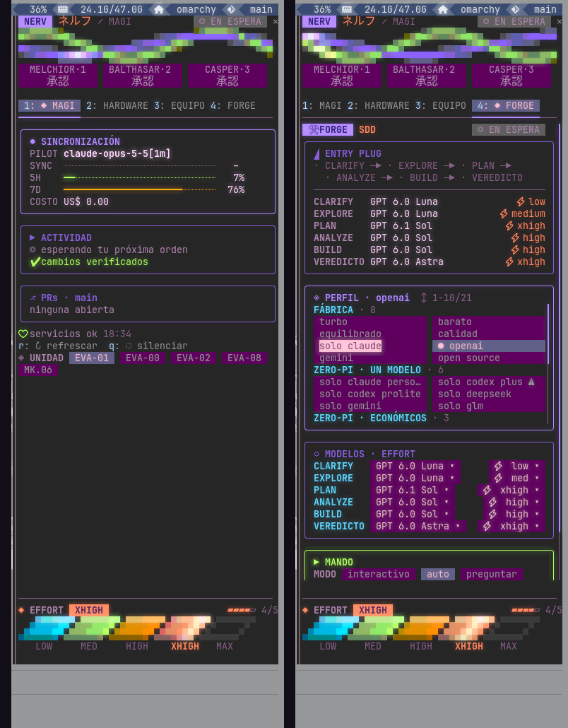Click the CASPER·3 card in left pane

click(x=227, y=75)
